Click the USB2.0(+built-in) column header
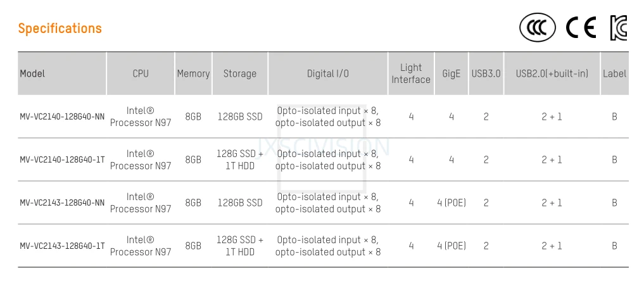Viewport: 644px width, 297px height. tap(552, 73)
